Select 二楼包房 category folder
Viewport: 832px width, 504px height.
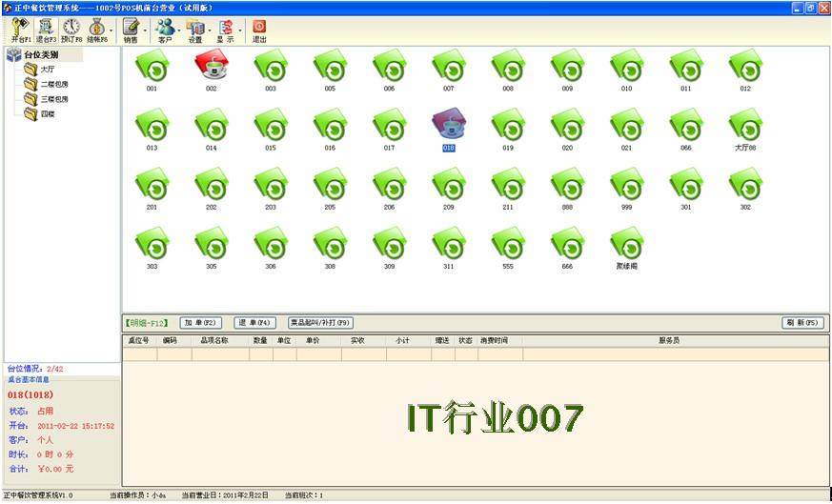point(52,84)
